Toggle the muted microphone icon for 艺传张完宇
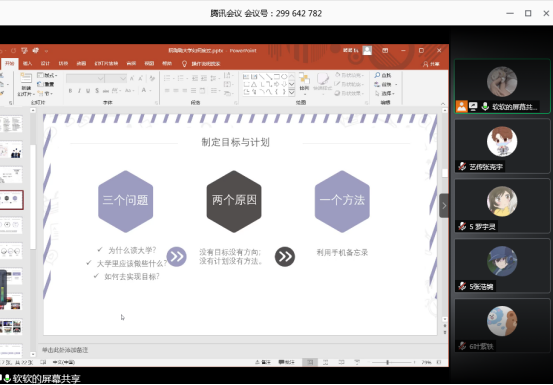This screenshot has height=385, width=553. tap(462, 166)
